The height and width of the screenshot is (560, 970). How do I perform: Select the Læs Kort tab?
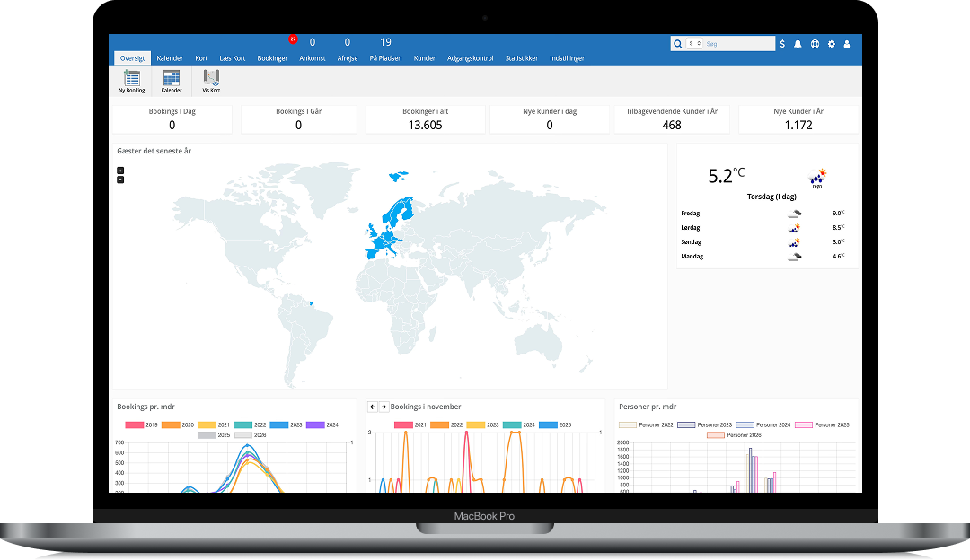233,58
